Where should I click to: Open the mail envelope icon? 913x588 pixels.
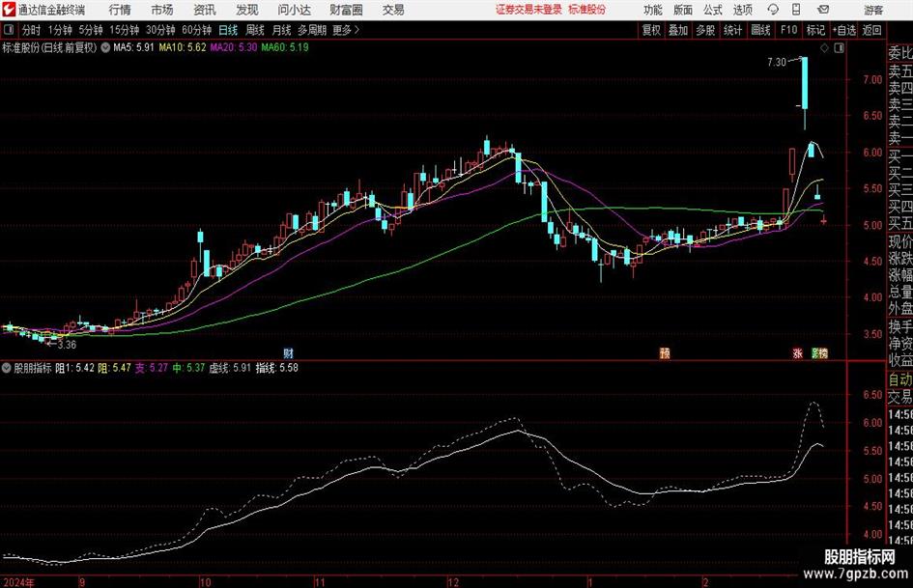click(823, 10)
